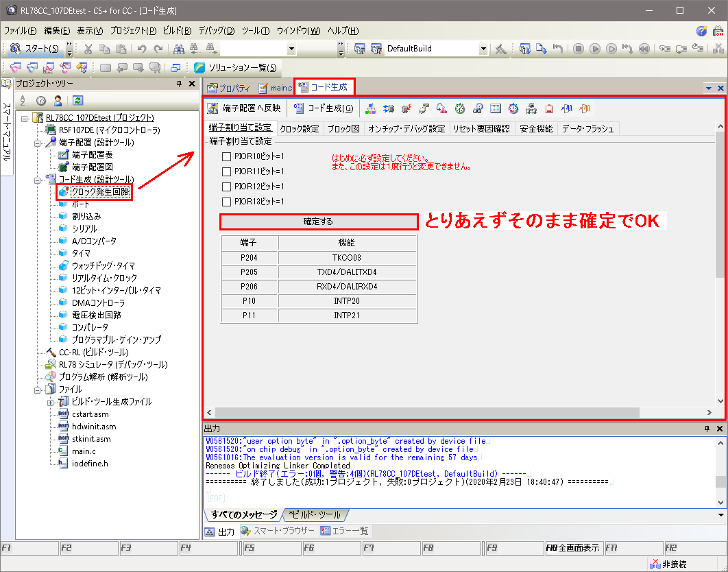Collapse the Pin Layout (端子配置) design tool node

coord(37,143)
